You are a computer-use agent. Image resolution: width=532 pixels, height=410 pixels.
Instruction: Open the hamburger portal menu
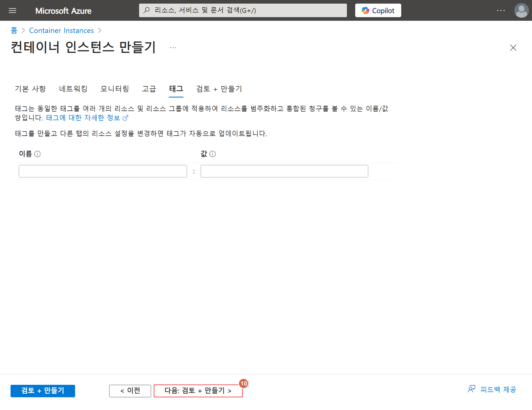12,11
